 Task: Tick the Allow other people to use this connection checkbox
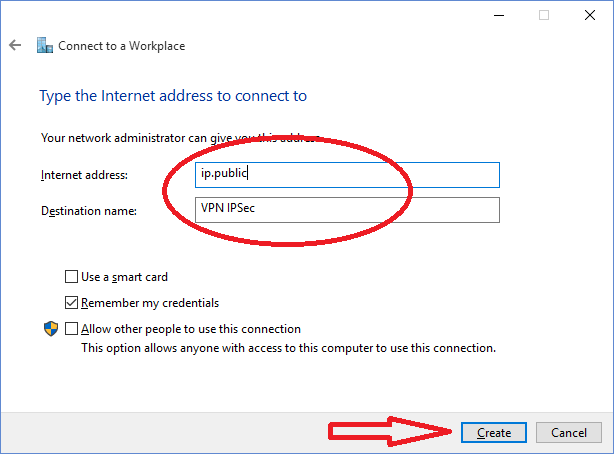[x=71, y=328]
